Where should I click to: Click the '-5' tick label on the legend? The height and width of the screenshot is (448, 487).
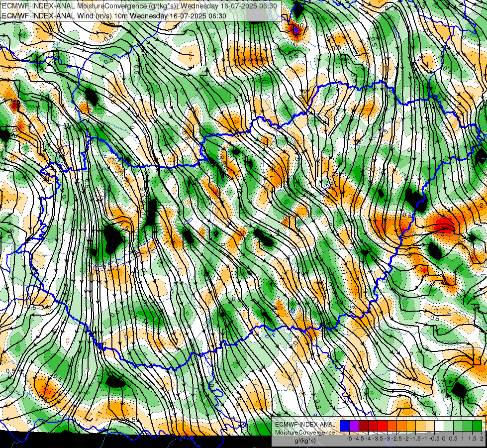point(349,439)
